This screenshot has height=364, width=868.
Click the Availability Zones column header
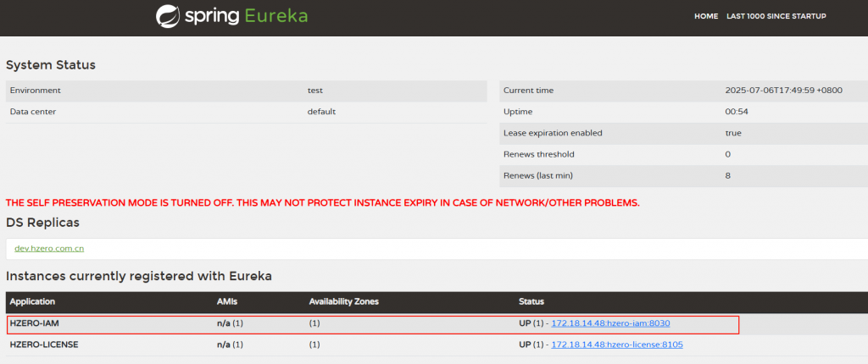(342, 301)
